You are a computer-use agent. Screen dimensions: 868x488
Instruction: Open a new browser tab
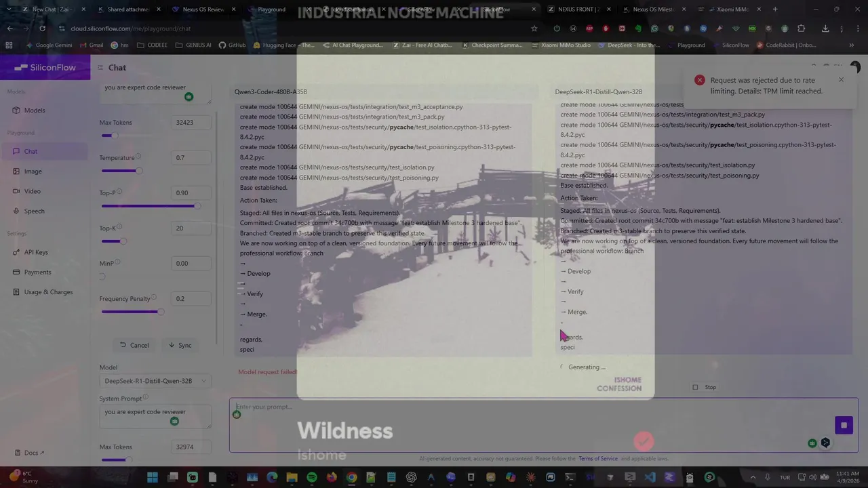[x=775, y=9]
